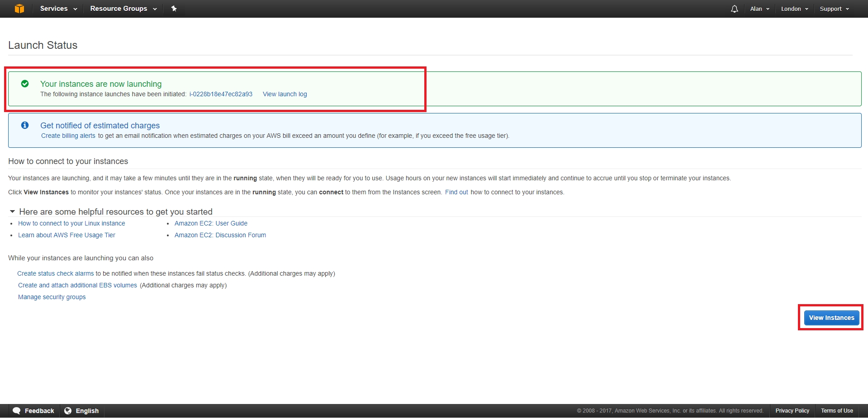This screenshot has width=868, height=418.
Task: Open the Resource Groups dropdown
Action: click(x=123, y=9)
